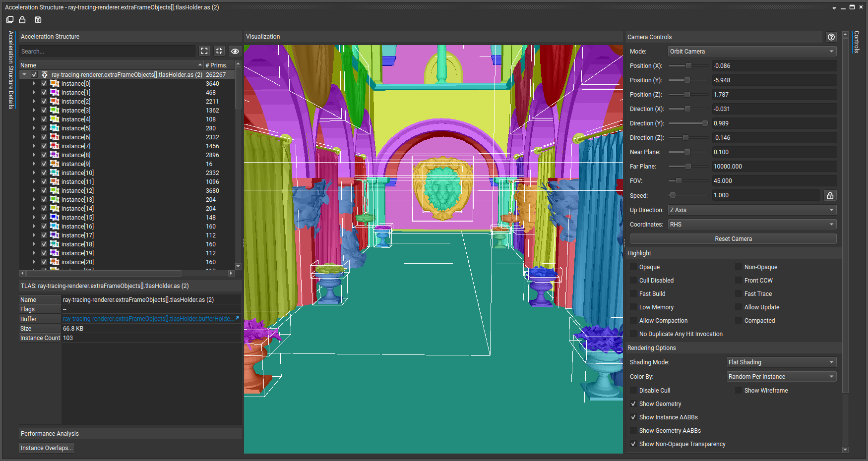Open the camera Mode dropdown
Image resolution: width=868 pixels, height=461 pixels.
tap(752, 52)
